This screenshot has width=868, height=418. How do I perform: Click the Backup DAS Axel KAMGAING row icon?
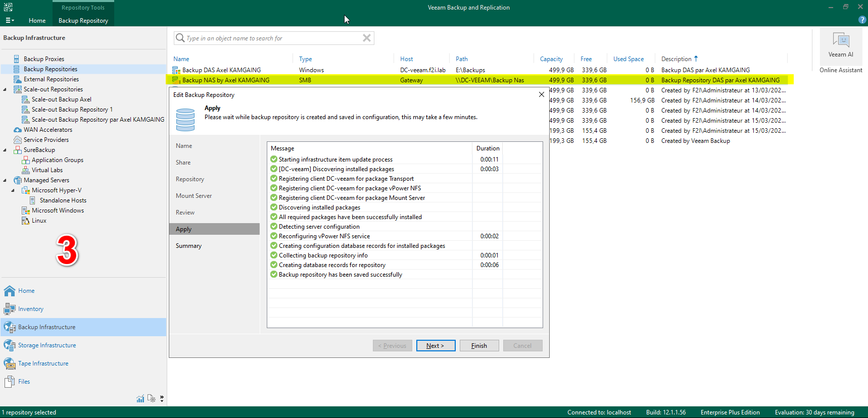pyautogui.click(x=176, y=70)
